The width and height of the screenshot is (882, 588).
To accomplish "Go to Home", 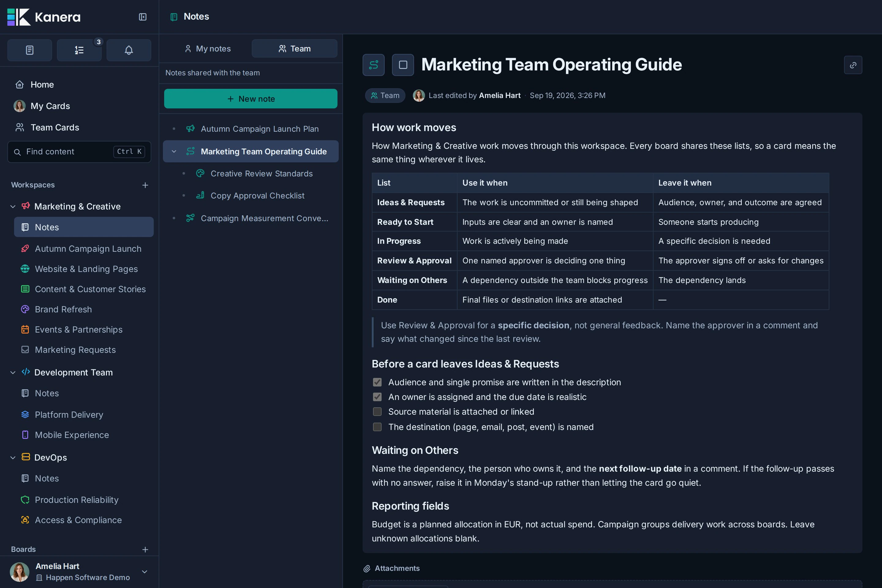I will 79,85.
